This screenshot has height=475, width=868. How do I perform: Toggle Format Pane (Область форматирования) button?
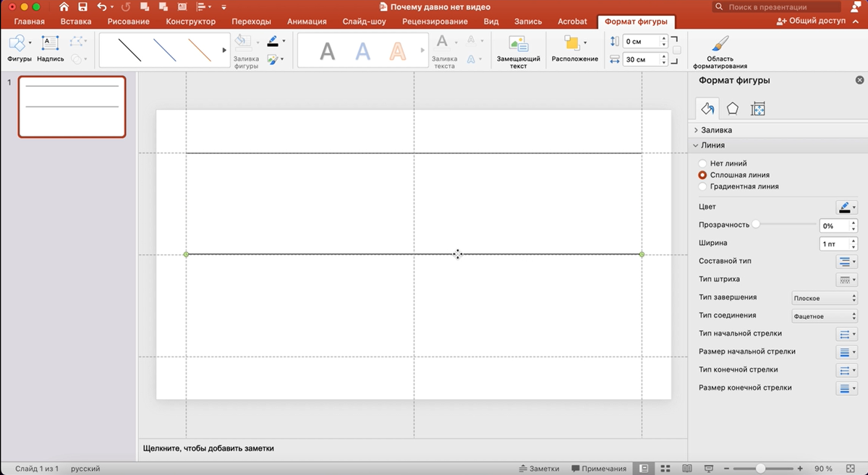pyautogui.click(x=720, y=51)
